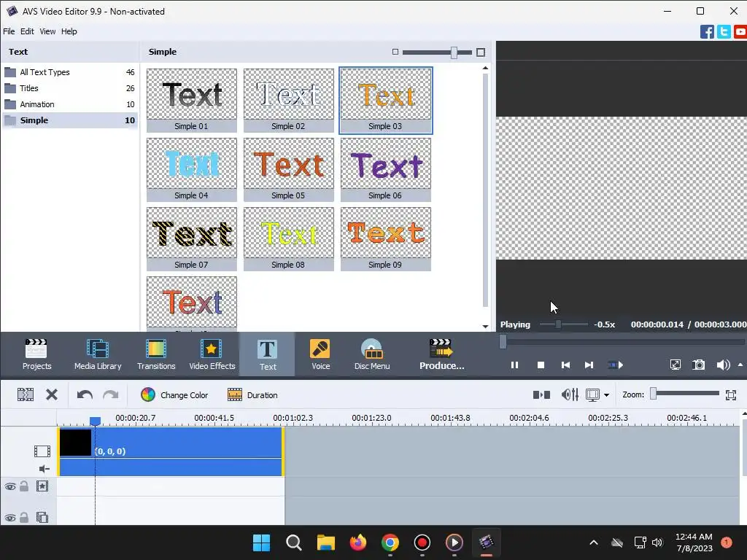Adjust the thumbnail size slider

click(x=454, y=52)
